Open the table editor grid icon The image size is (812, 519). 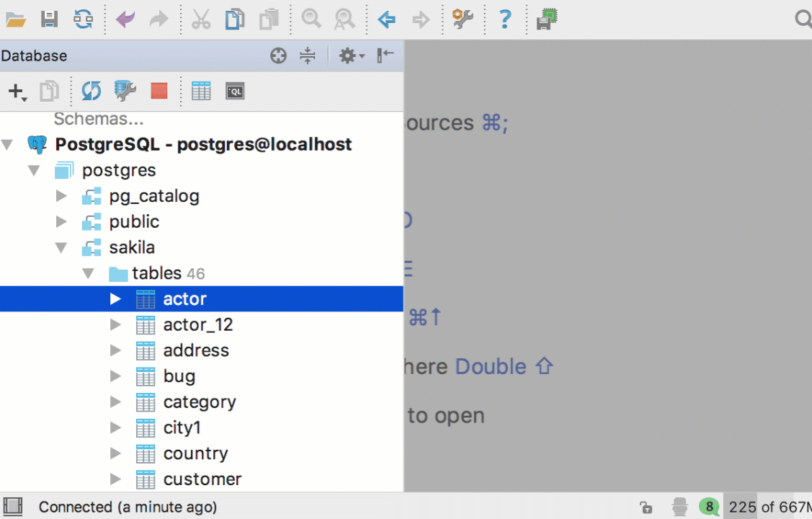click(x=201, y=91)
